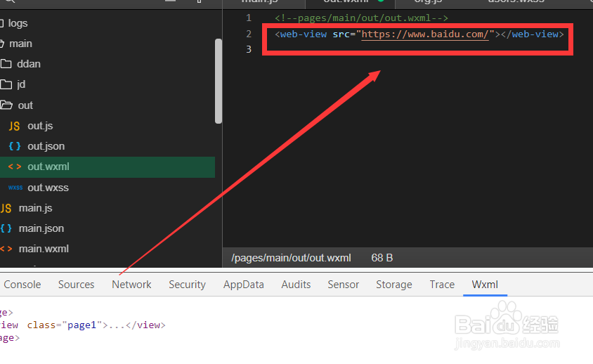Click the open out folder icon

click(6, 105)
